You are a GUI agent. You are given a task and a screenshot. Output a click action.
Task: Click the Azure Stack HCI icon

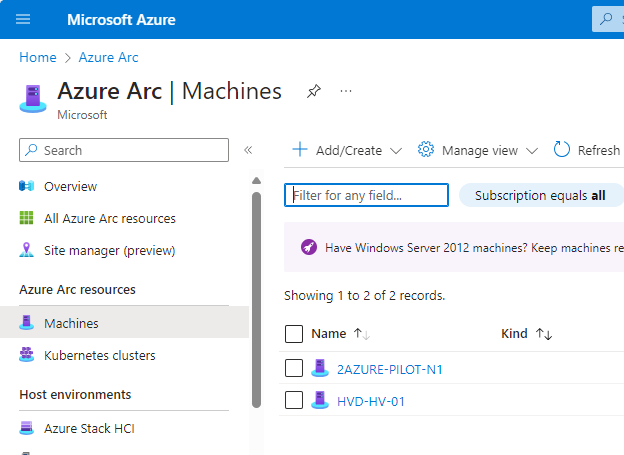click(27, 428)
